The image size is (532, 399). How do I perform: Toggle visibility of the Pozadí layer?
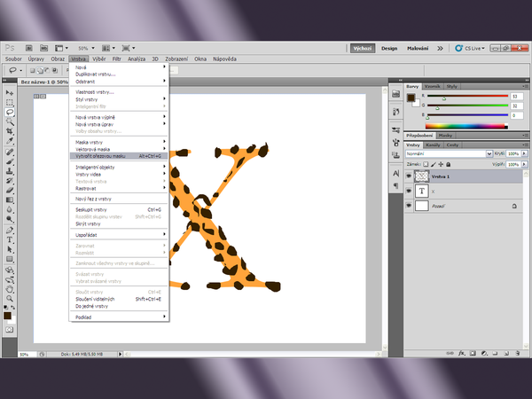(409, 206)
